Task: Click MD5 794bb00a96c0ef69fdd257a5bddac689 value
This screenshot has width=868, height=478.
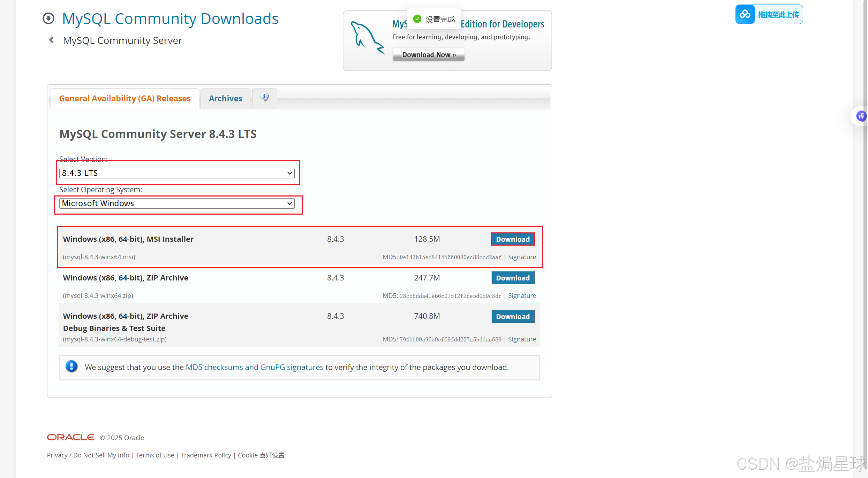Action: pyautogui.click(x=450, y=340)
